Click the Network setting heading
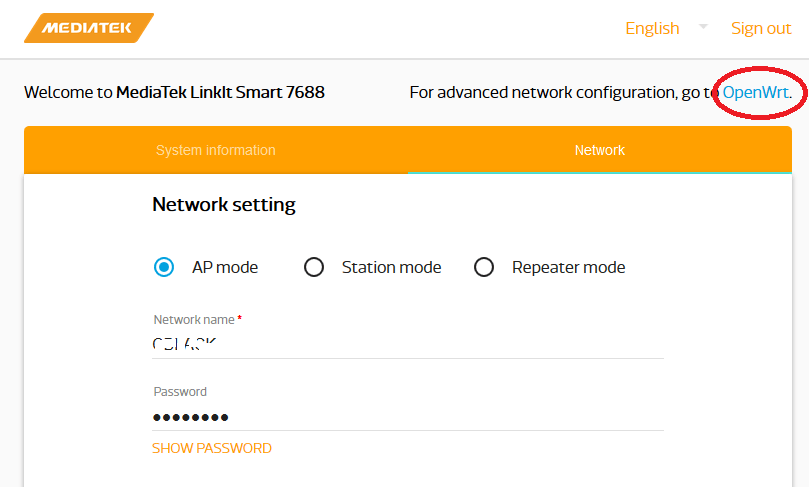 224,205
